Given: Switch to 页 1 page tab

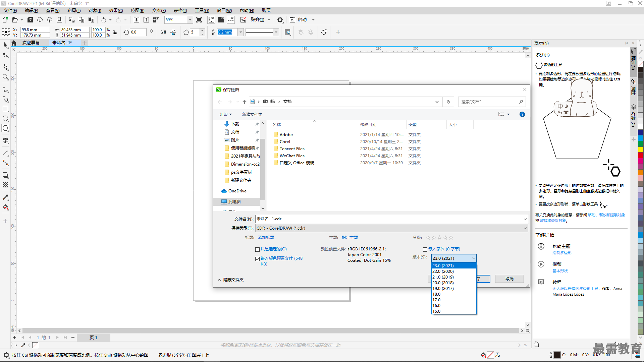Looking at the screenshot, I should (x=93, y=338).
